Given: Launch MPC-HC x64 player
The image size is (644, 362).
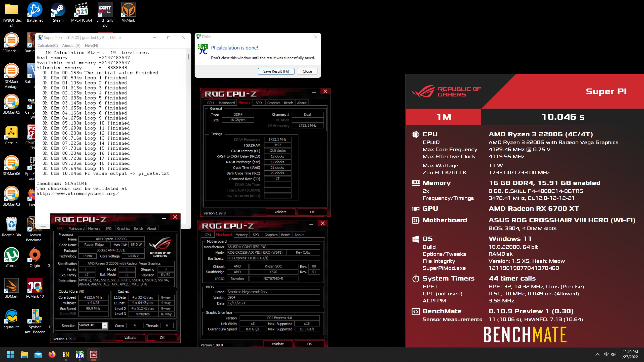Looking at the screenshot, I should coord(82,12).
